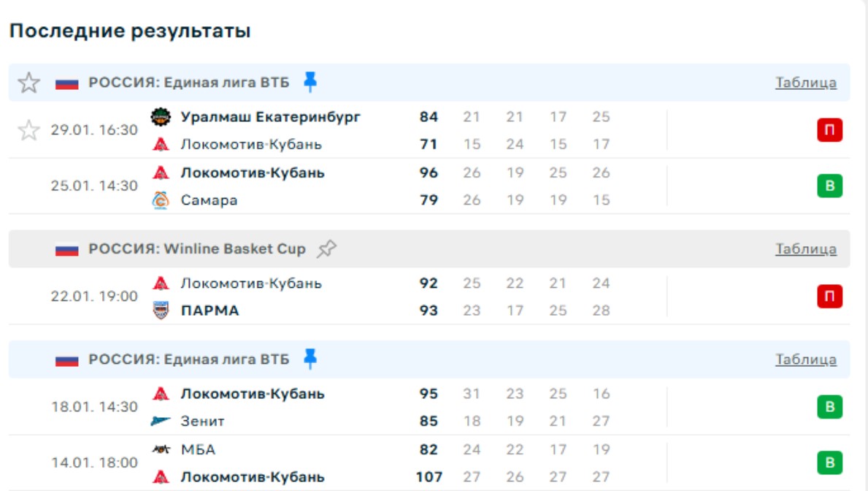This screenshot has height=491, width=868.
Task: Click the win badge for Зенит game
Action: (829, 407)
